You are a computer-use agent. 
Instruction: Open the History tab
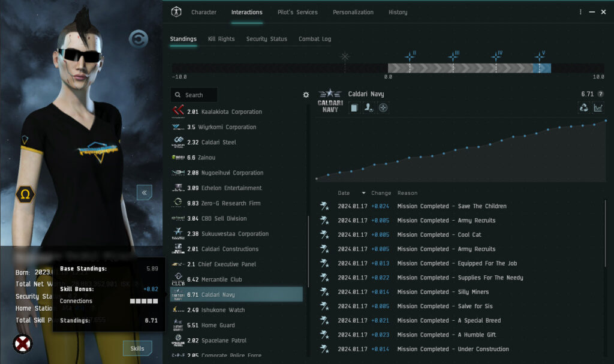click(x=398, y=12)
